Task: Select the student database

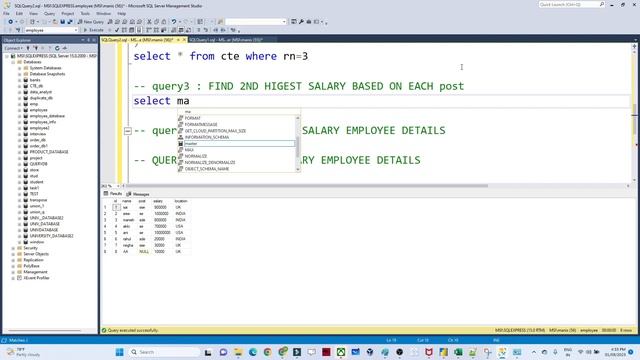Action: tap(36, 182)
